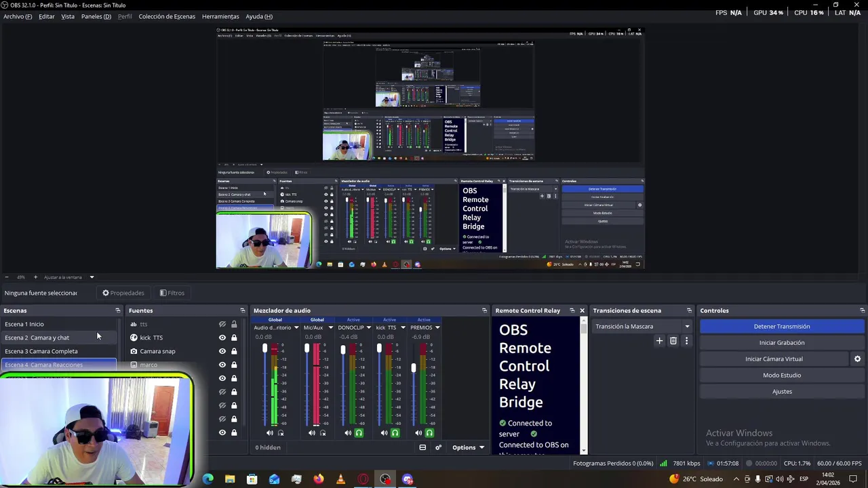Undock the Mezclador de audio panel
The width and height of the screenshot is (868, 488).
pos(484,310)
